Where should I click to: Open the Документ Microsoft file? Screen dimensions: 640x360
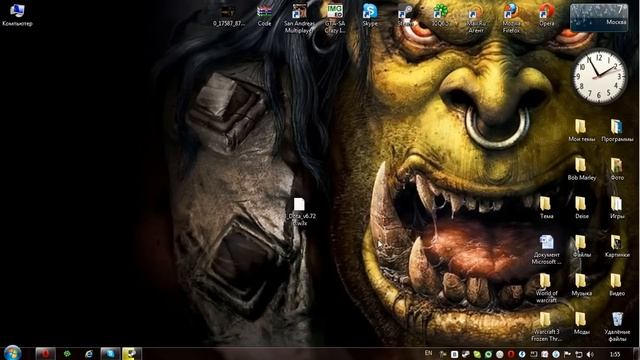tap(546, 249)
